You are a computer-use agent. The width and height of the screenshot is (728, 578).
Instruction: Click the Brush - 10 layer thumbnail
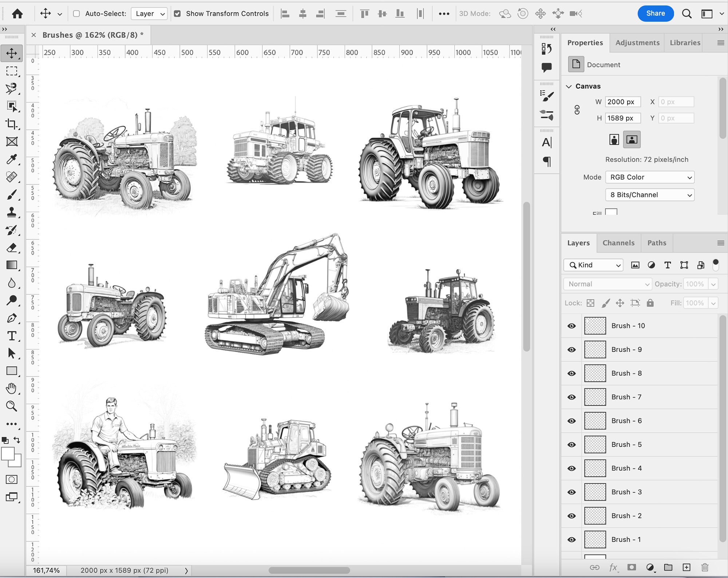pyautogui.click(x=595, y=326)
